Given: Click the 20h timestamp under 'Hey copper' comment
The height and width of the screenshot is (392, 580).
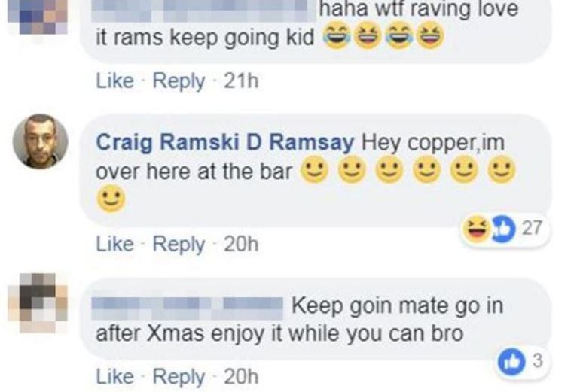Looking at the screenshot, I should [241, 245].
